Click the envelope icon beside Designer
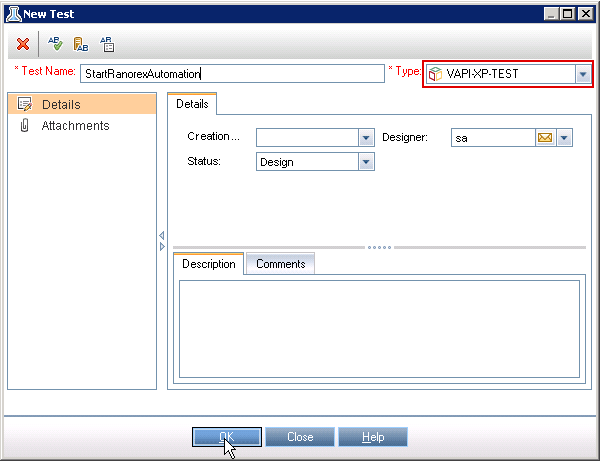Viewport: 601px width, 461px height. click(545, 138)
